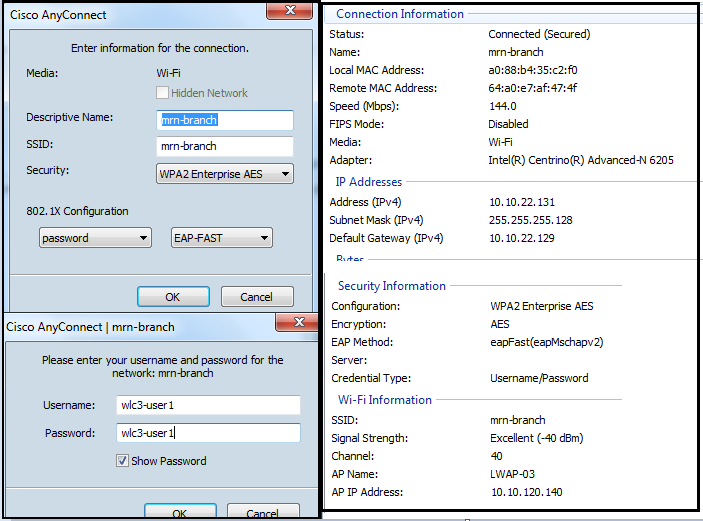This screenshot has width=703, height=521.
Task: Close the Cisco AnyConnect connection dialog
Action: point(290,10)
